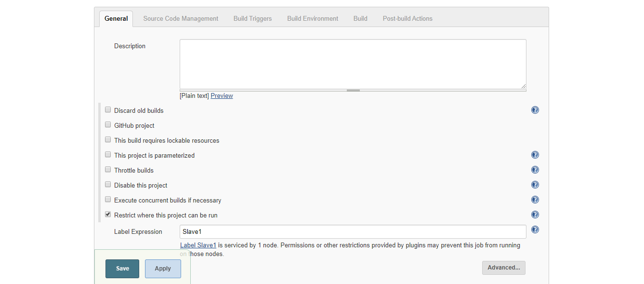Jump to the Build tab

coord(360,19)
